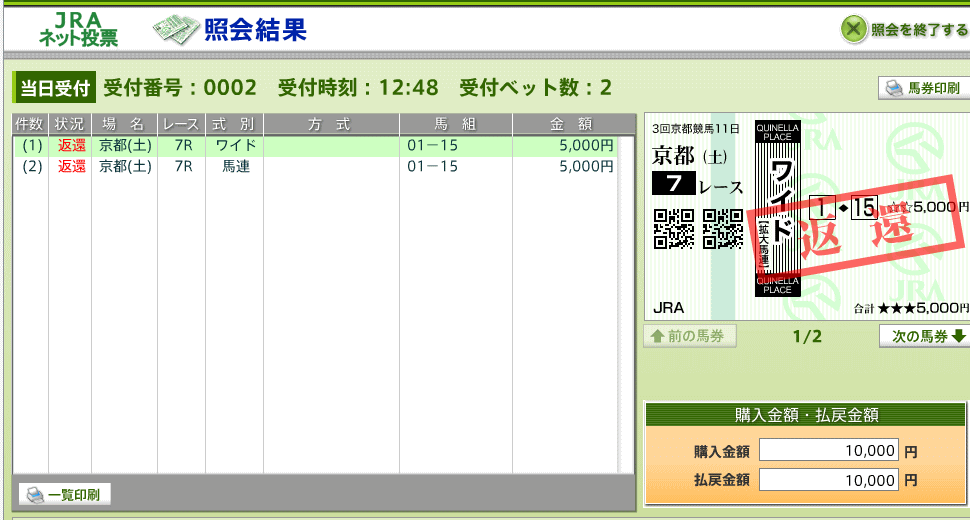Click the 一覧印刷 button label
The width and height of the screenshot is (970, 520).
coord(74,495)
